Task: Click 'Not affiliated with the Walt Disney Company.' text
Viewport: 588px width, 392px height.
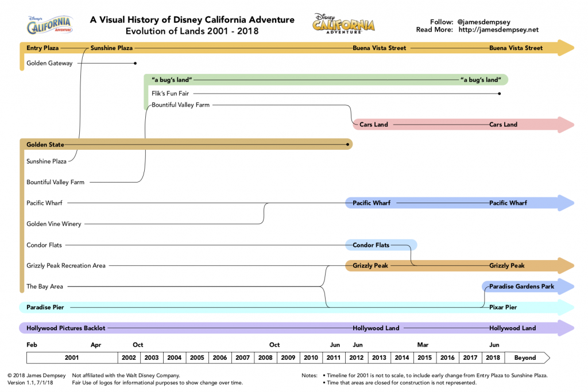Action: pos(126,375)
